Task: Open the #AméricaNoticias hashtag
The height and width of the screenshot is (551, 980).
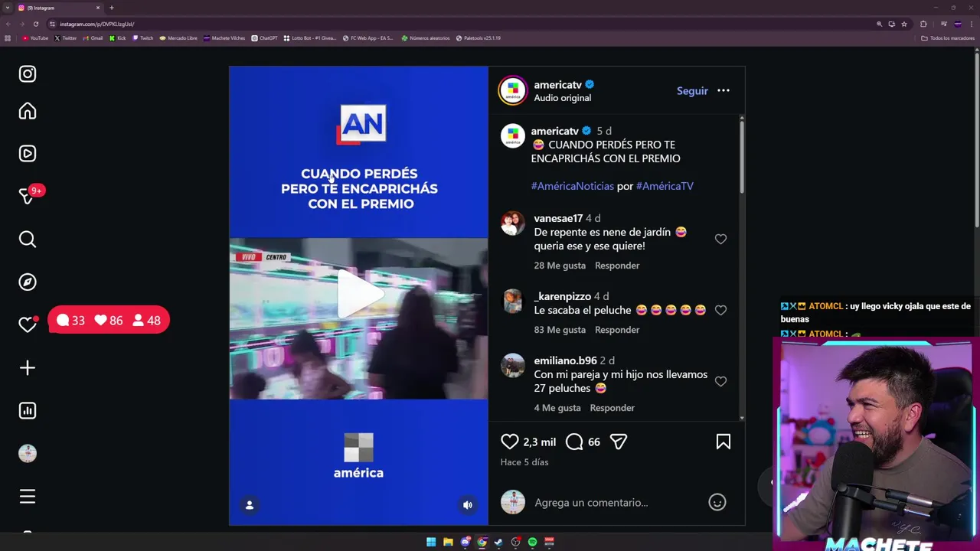Action: [x=573, y=186]
